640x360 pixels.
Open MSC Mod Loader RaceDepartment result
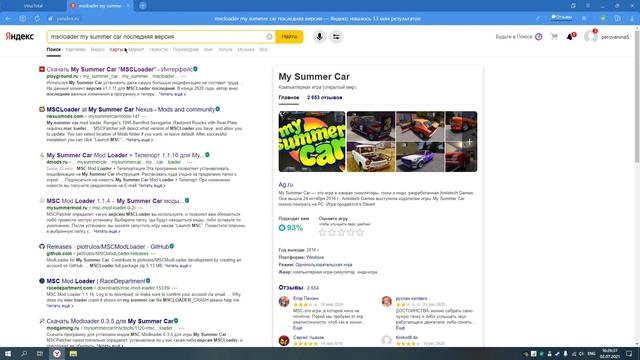pyautogui.click(x=96, y=281)
